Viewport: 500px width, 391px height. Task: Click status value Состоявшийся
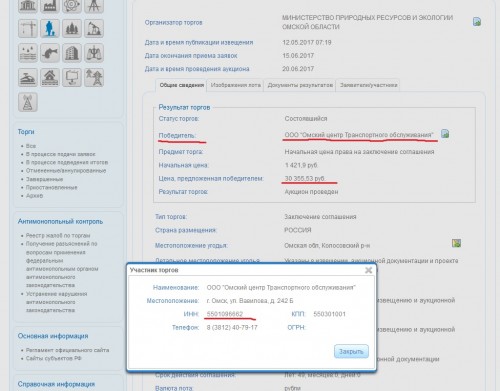(x=306, y=119)
